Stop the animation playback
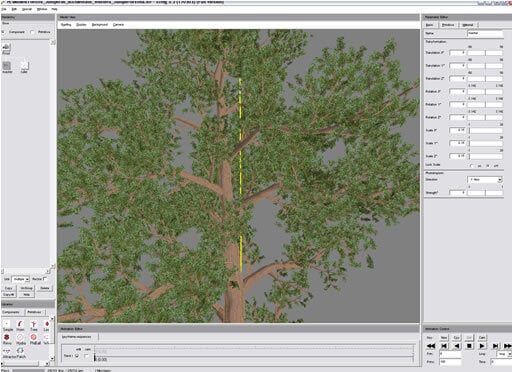 (469, 346)
